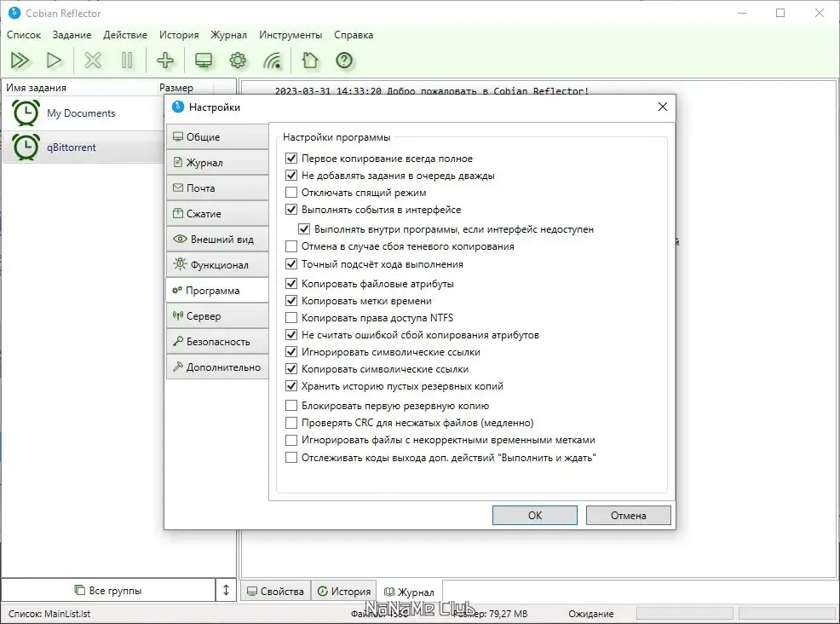Image resolution: width=840 pixels, height=624 pixels.
Task: Click the home toolbar icon
Action: pos(310,60)
